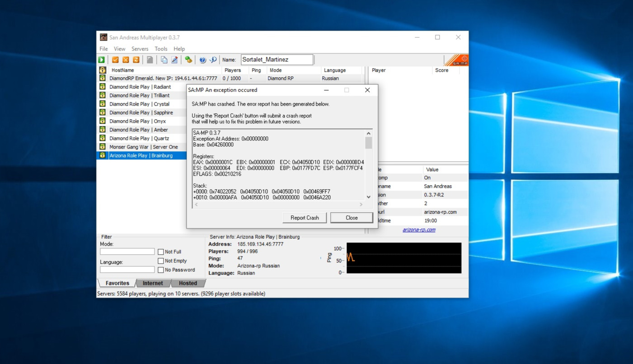Switch to the Hosted tab
Screen dimensions: 633x364
188,283
